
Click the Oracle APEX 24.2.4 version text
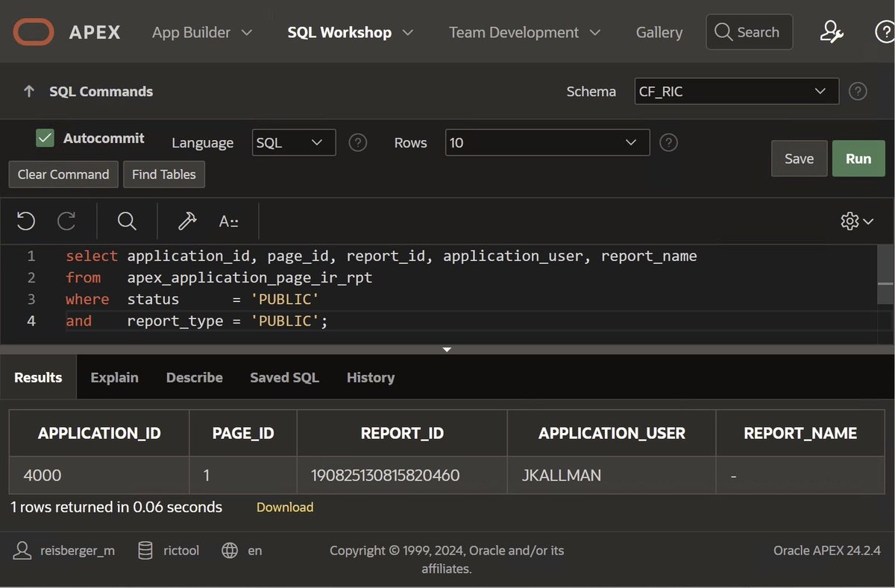coord(827,551)
